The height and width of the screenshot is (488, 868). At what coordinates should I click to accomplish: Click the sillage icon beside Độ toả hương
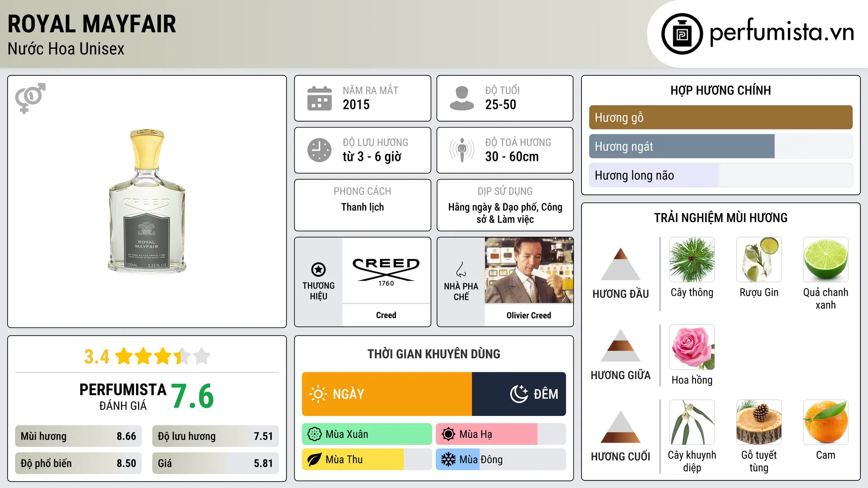[462, 150]
